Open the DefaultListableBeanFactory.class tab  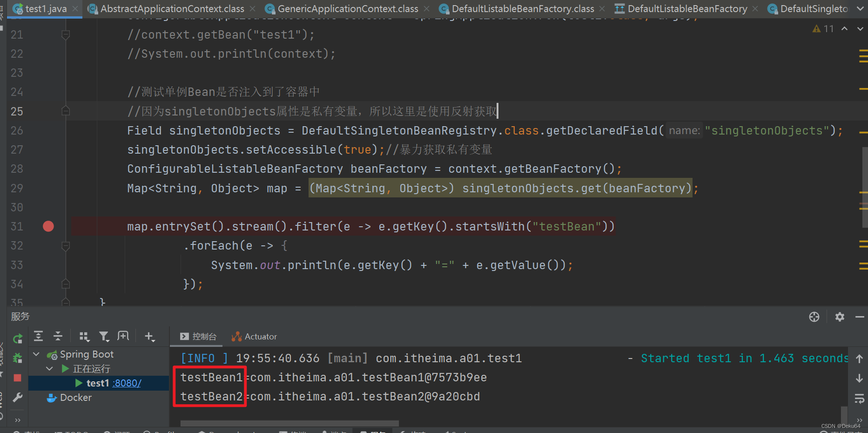pos(517,8)
